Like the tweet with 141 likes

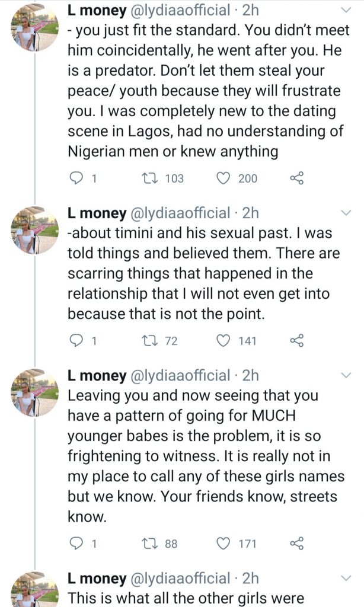click(225, 340)
